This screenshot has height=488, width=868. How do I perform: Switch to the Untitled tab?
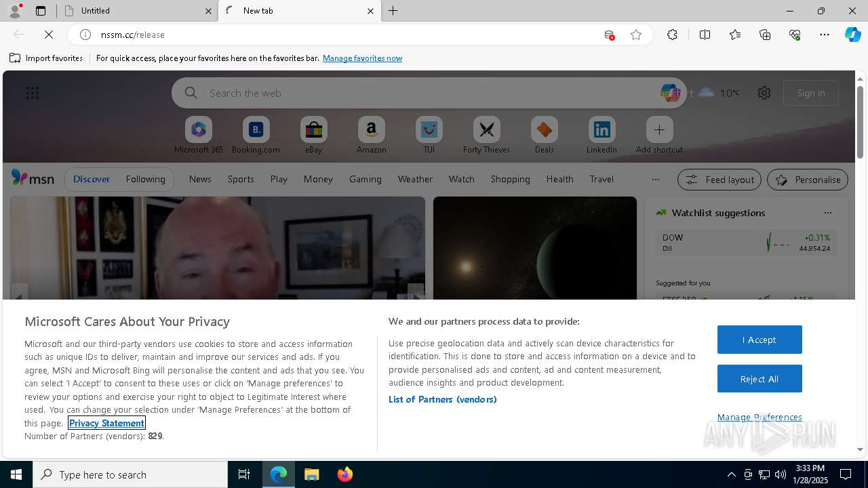coord(136,11)
